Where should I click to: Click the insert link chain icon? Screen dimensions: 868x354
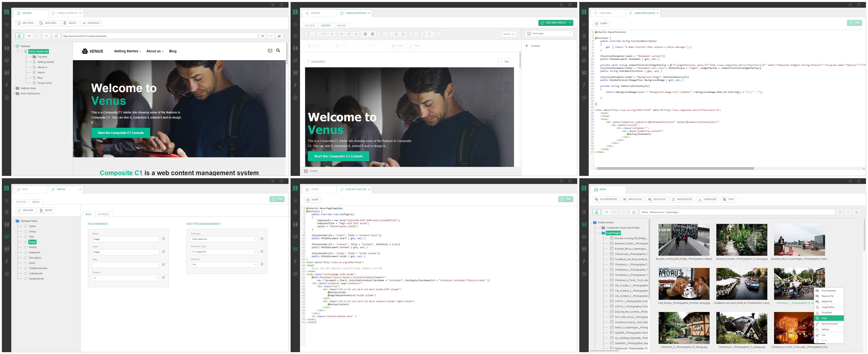(x=412, y=34)
